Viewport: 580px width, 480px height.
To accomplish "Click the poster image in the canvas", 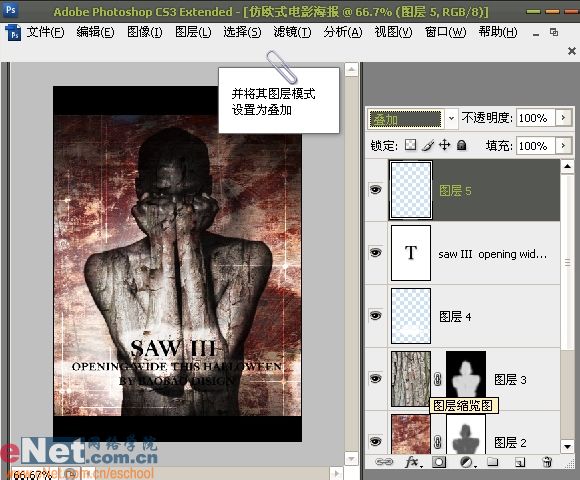I will [x=178, y=264].
